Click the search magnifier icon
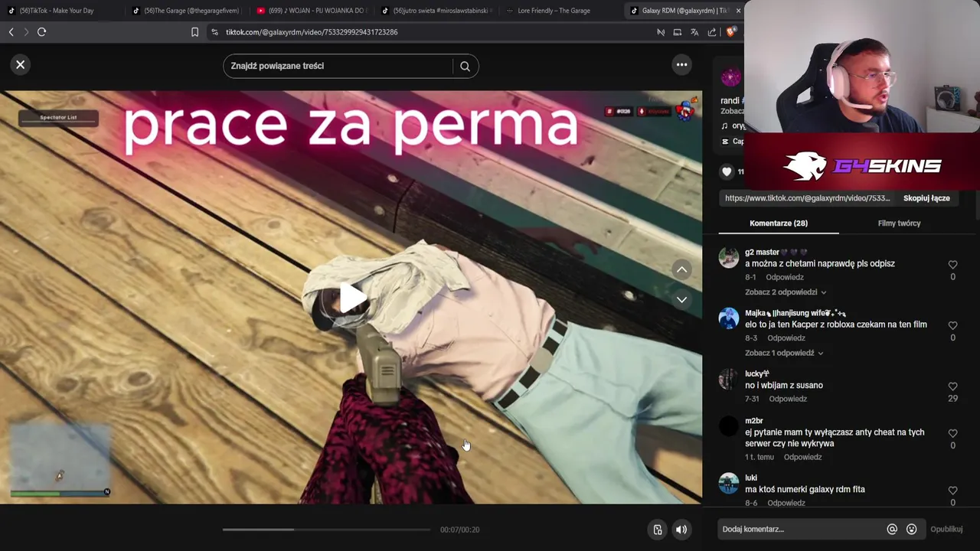980x551 pixels. tap(465, 66)
